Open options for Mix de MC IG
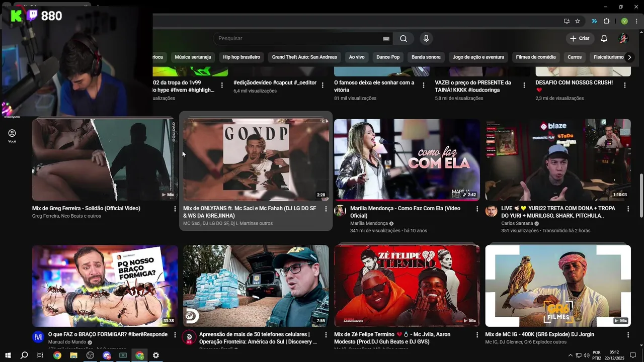Viewport: 644px width, 362px height. [x=628, y=335]
